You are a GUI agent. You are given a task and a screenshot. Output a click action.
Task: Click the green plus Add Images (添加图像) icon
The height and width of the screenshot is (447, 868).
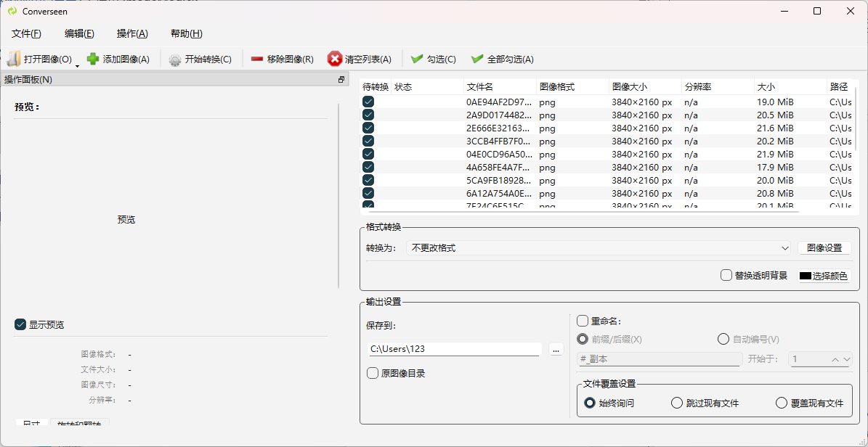click(x=93, y=60)
